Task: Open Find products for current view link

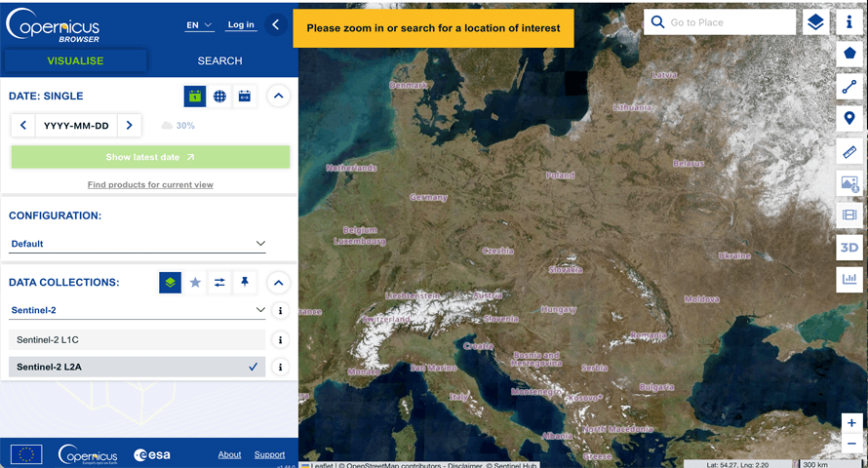Action: (150, 185)
